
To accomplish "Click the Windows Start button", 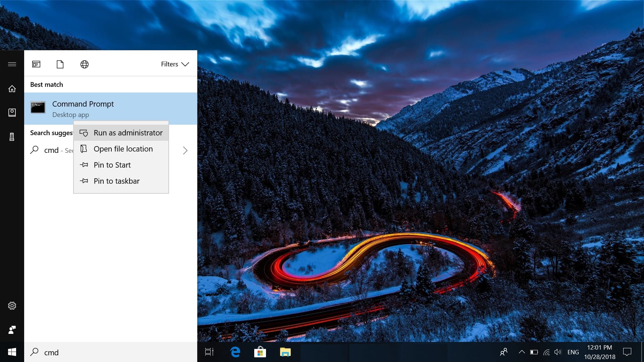I will (12, 352).
